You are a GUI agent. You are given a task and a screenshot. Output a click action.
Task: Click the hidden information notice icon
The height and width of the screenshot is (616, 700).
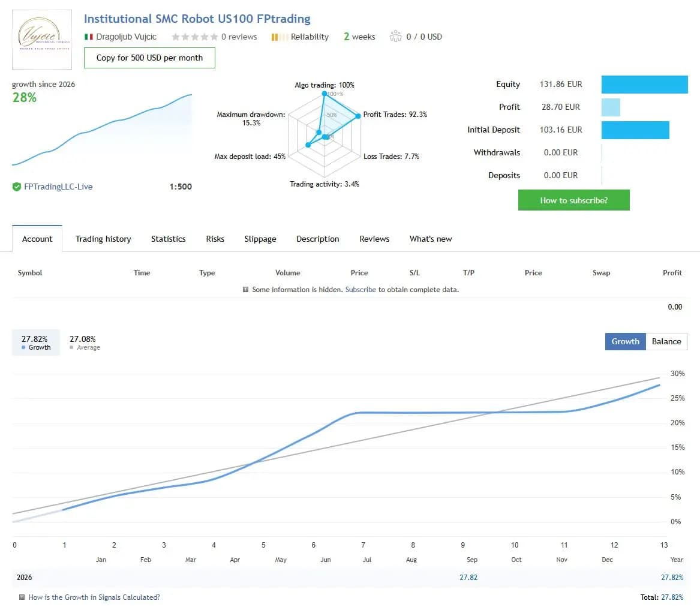point(245,289)
